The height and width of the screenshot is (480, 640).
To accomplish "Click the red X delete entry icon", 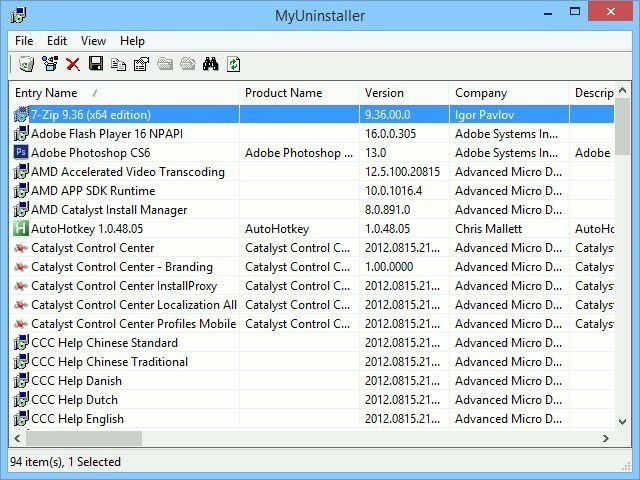I will pyautogui.click(x=73, y=64).
